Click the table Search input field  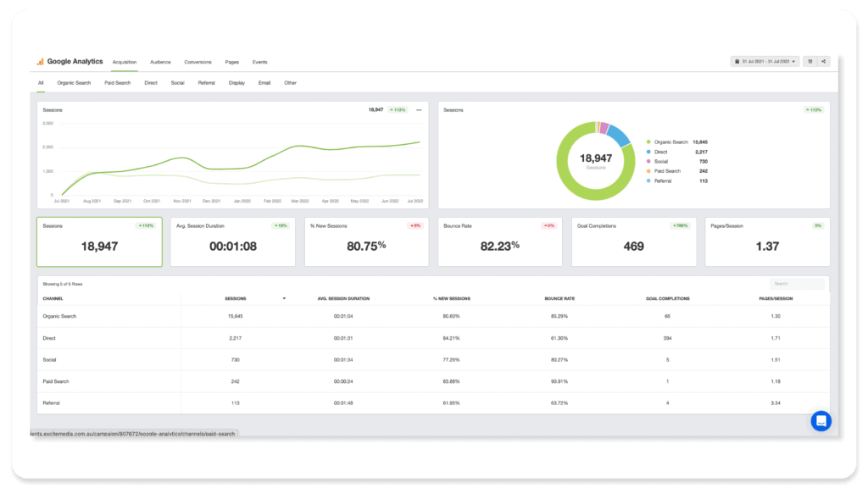pyautogui.click(x=797, y=284)
